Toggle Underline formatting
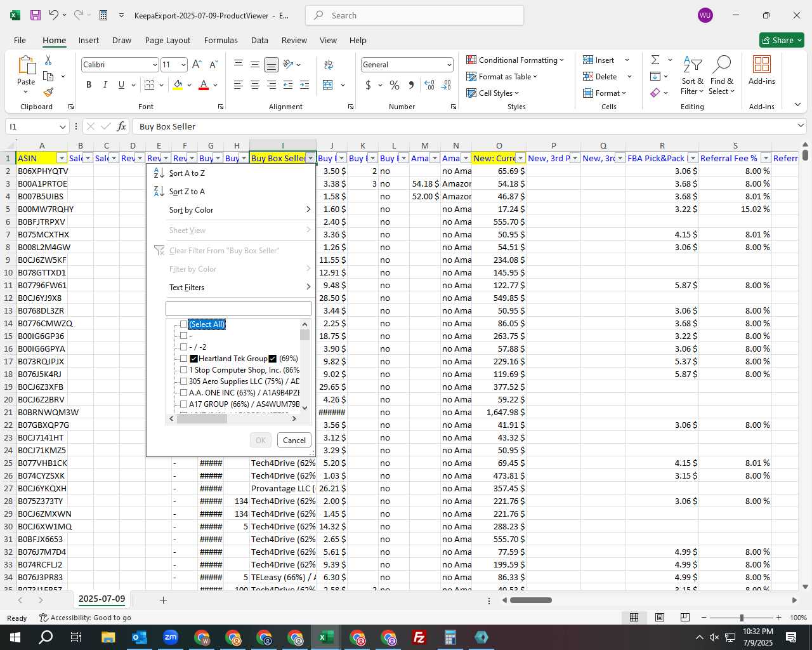The image size is (812, 650). coord(121,85)
